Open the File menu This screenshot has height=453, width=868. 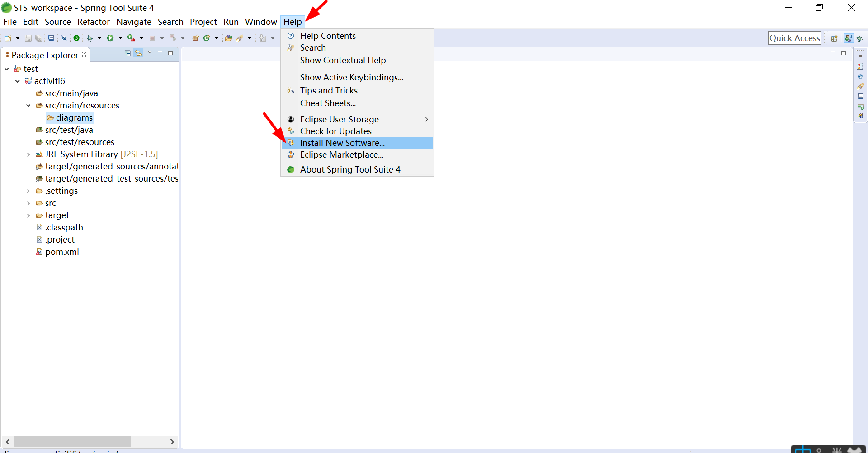tap(10, 22)
